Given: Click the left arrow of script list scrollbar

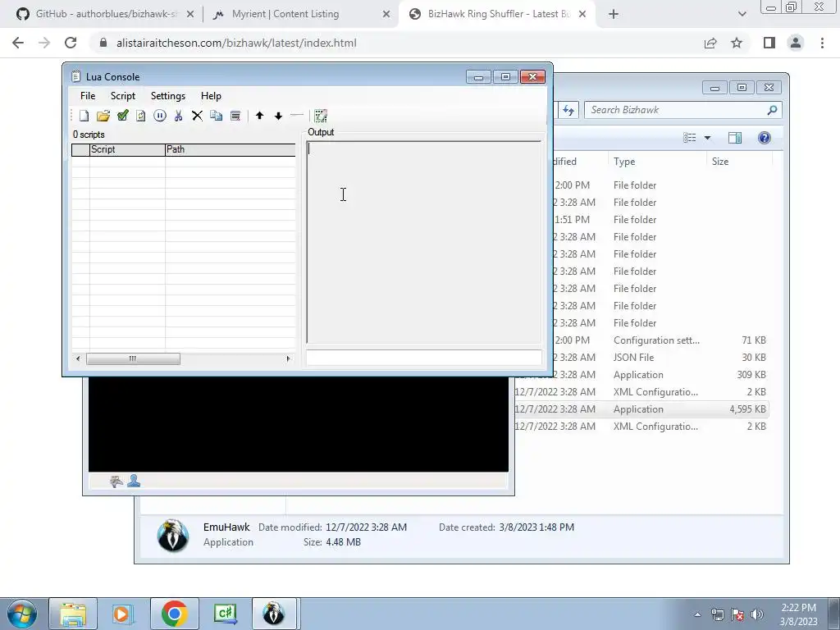Looking at the screenshot, I should [x=78, y=358].
